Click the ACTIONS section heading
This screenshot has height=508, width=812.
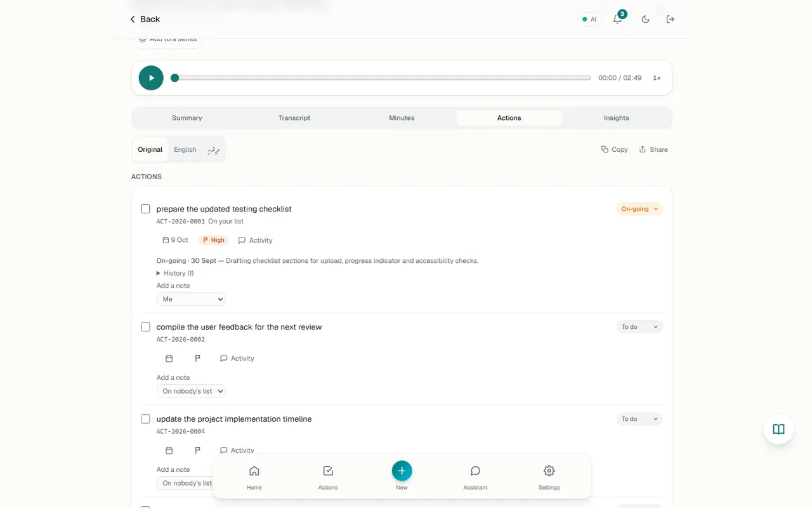coord(147,177)
